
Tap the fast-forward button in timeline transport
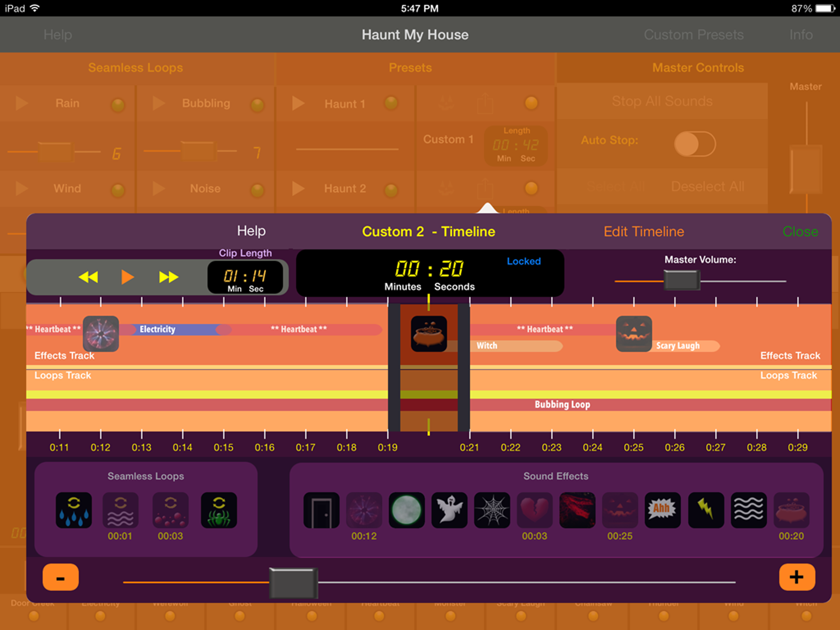click(x=168, y=277)
